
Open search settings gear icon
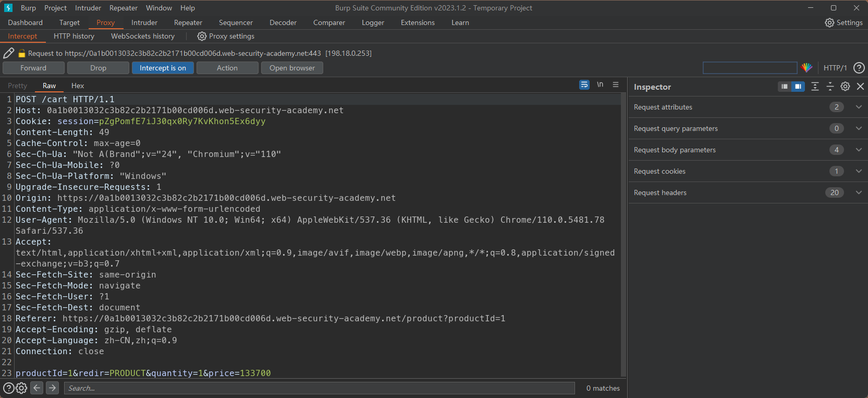[x=21, y=388]
